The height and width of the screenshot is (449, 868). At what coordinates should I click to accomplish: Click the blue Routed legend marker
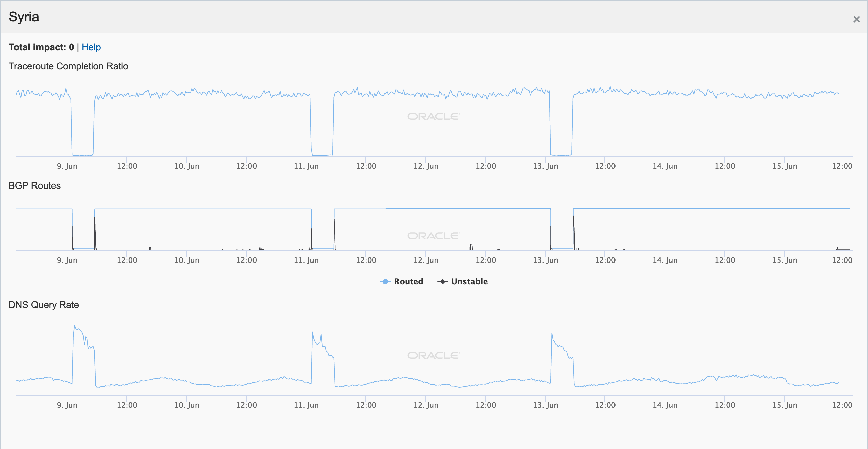(385, 282)
